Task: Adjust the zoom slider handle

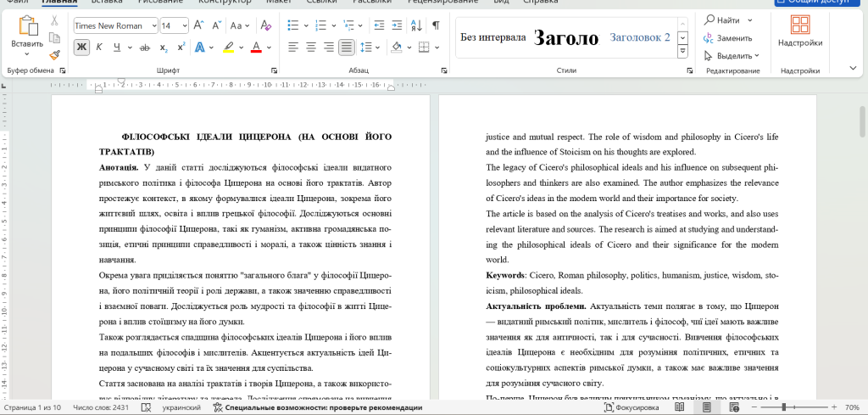Action: tap(784, 408)
